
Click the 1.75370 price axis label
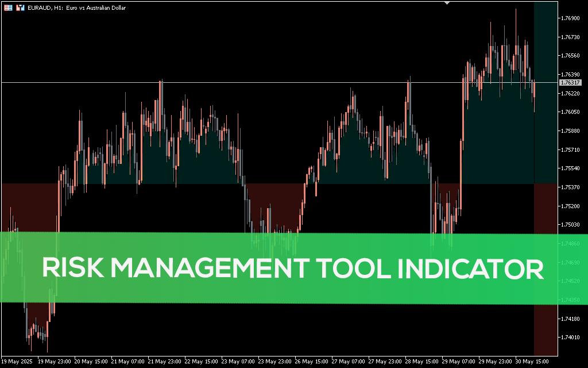tap(570, 187)
